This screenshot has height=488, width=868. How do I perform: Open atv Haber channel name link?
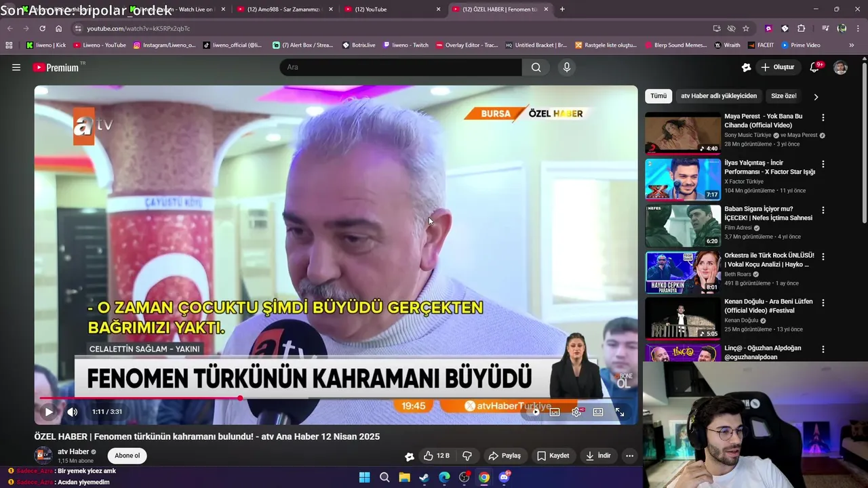pos(73,452)
